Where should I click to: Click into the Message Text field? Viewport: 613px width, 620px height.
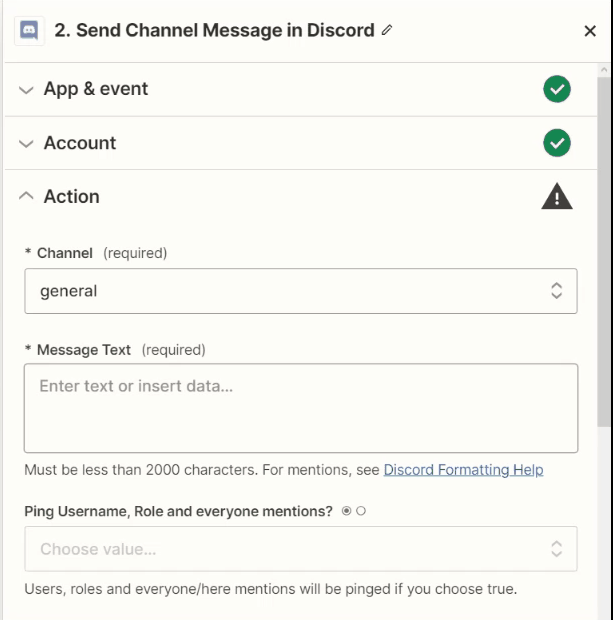[x=301, y=408]
